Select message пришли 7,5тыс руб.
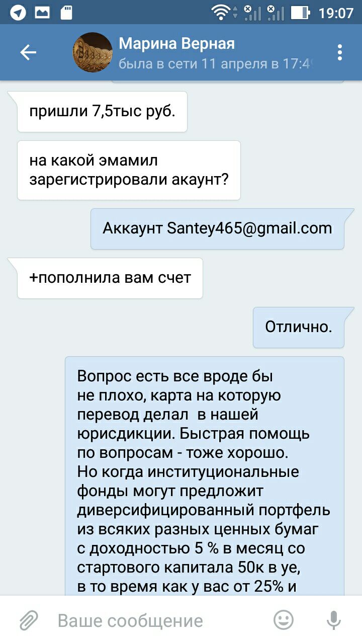 click(x=102, y=112)
